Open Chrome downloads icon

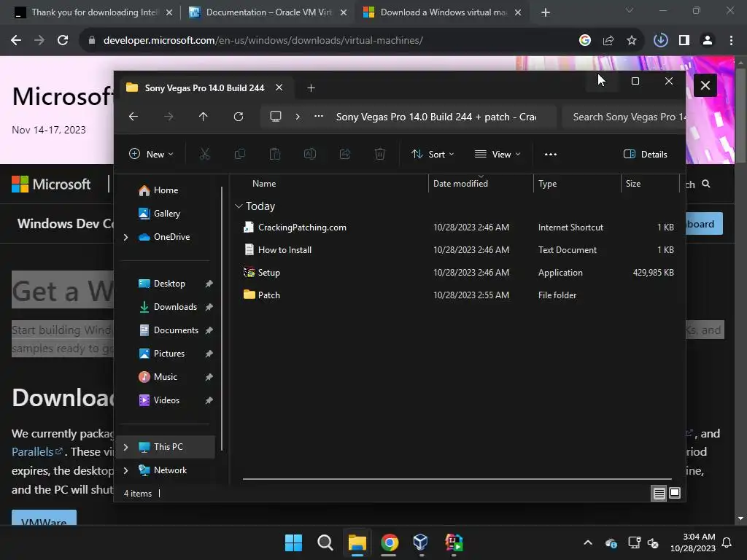[660, 41]
